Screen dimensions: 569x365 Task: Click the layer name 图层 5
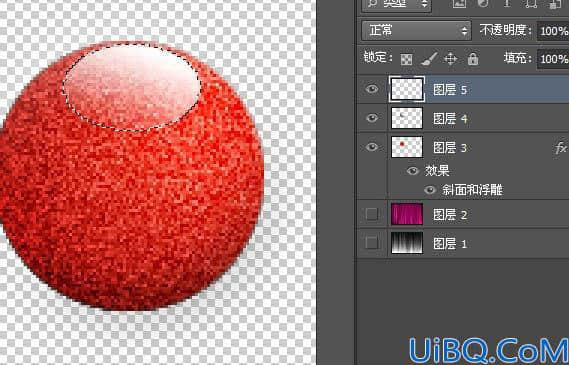(450, 90)
